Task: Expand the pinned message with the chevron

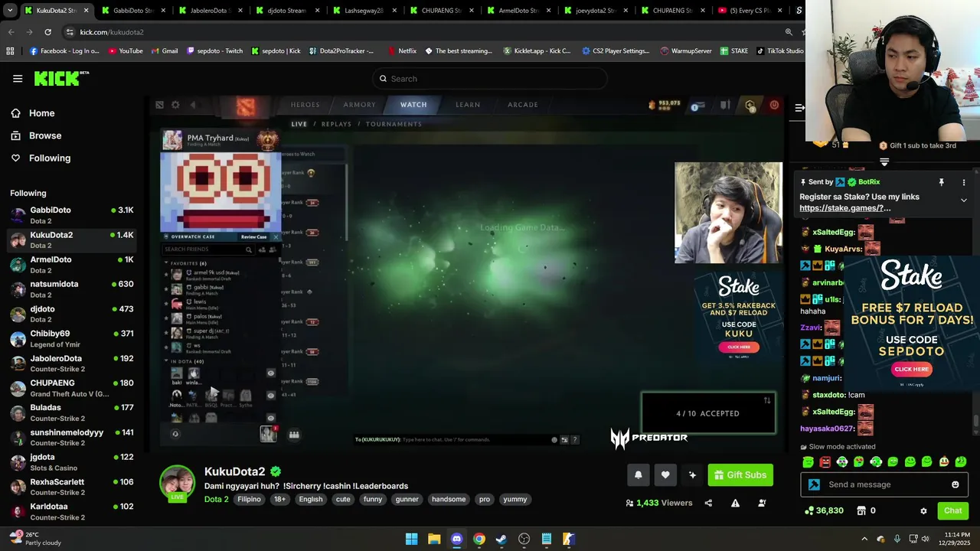Action: click(x=964, y=200)
